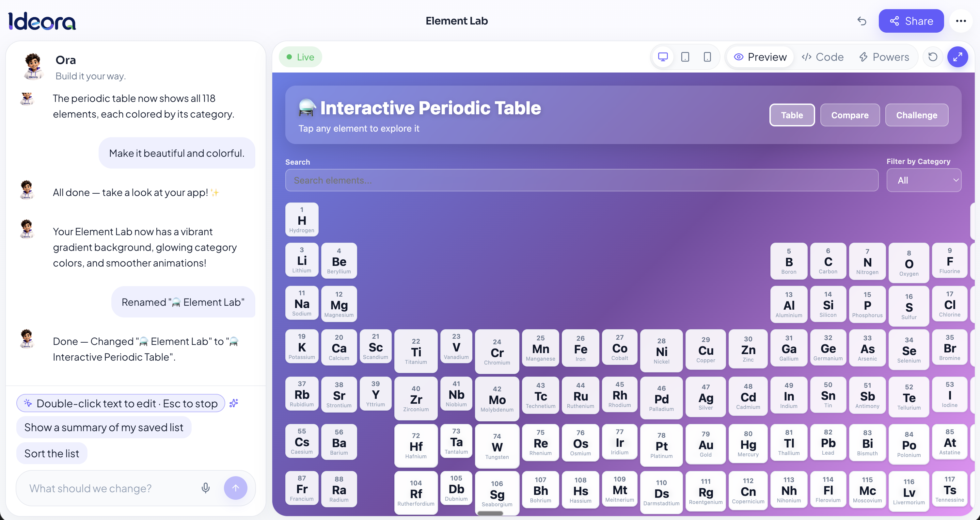The width and height of the screenshot is (980, 520).
Task: Open the Code tab
Action: [823, 57]
